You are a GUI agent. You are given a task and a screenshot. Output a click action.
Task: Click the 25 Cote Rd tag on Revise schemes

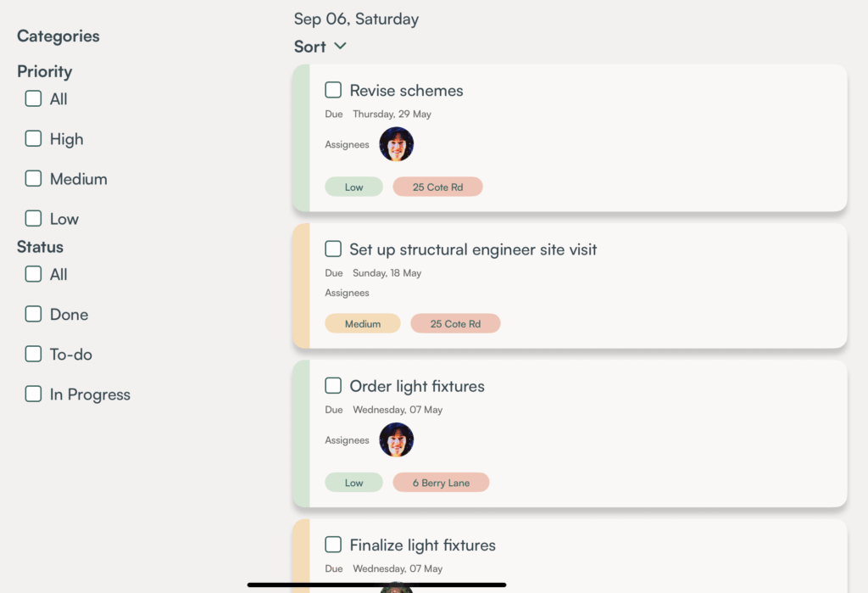point(437,187)
